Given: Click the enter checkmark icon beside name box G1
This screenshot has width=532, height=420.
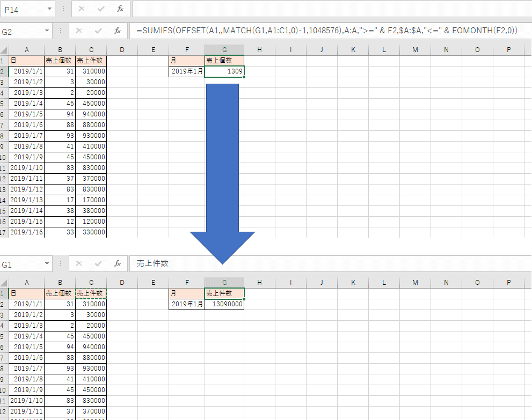Looking at the screenshot, I should (98, 264).
